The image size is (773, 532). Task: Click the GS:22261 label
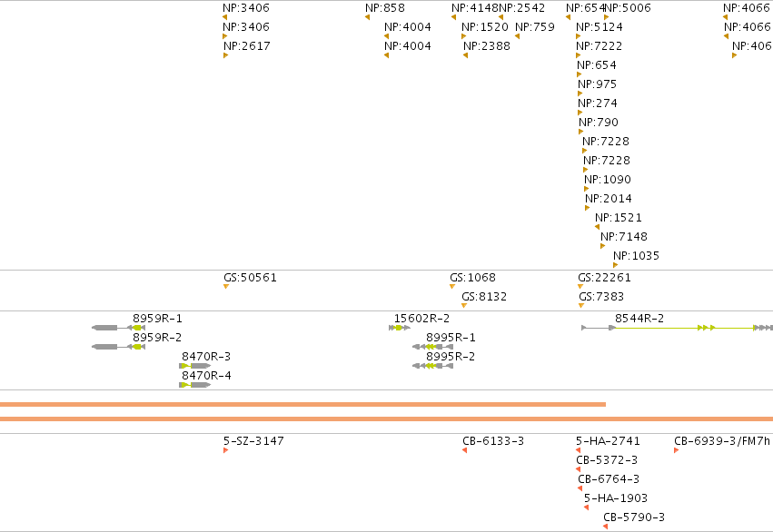click(x=604, y=278)
